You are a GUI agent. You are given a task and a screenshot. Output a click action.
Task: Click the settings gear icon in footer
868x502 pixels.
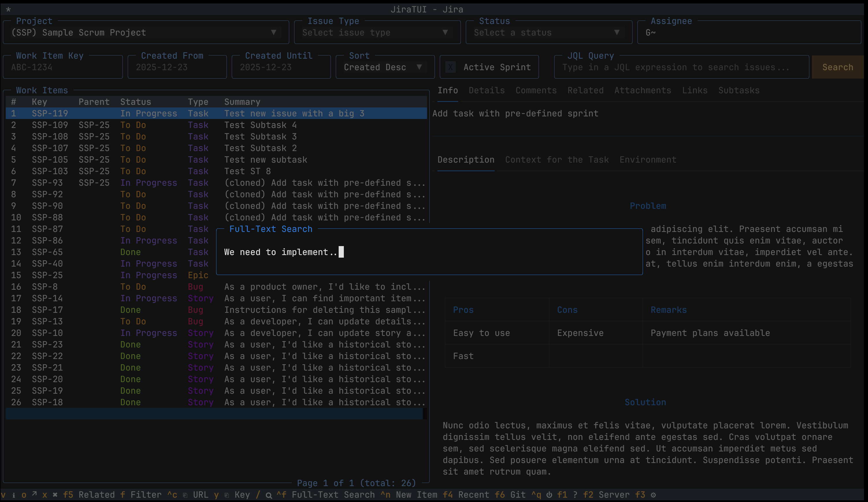(x=653, y=495)
